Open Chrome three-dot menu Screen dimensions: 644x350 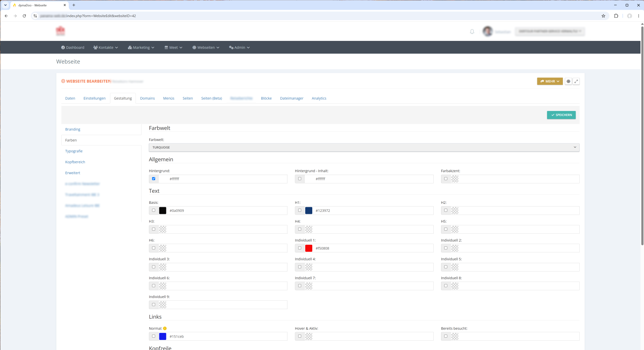(639, 16)
